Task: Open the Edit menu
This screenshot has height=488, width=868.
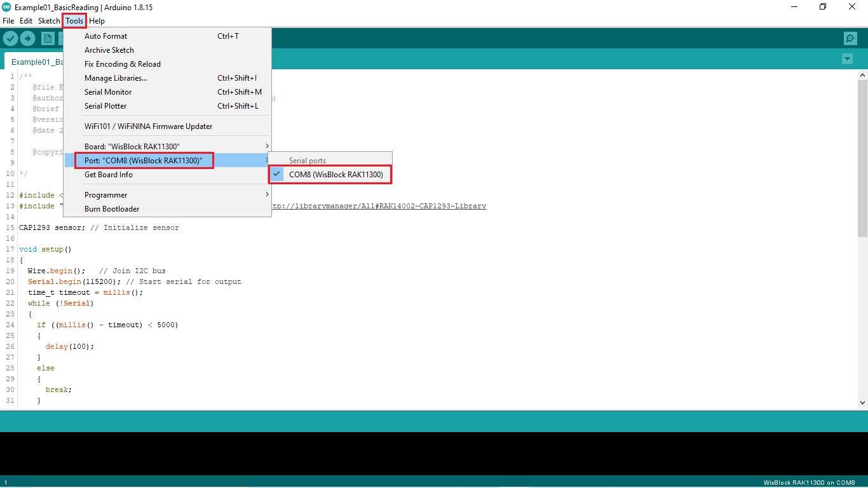Action: tap(26, 21)
